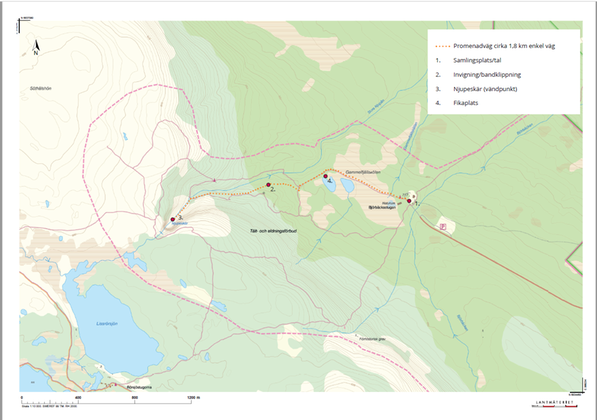Click the bold cabin label beside point 1
Image resolution: width=597 pixels, height=420 pixels.
tap(383, 207)
